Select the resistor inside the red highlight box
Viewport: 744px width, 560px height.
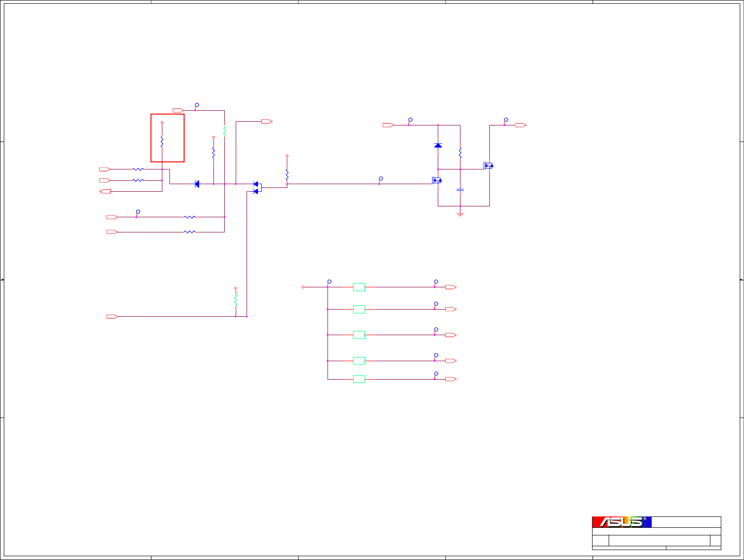pyautogui.click(x=162, y=142)
